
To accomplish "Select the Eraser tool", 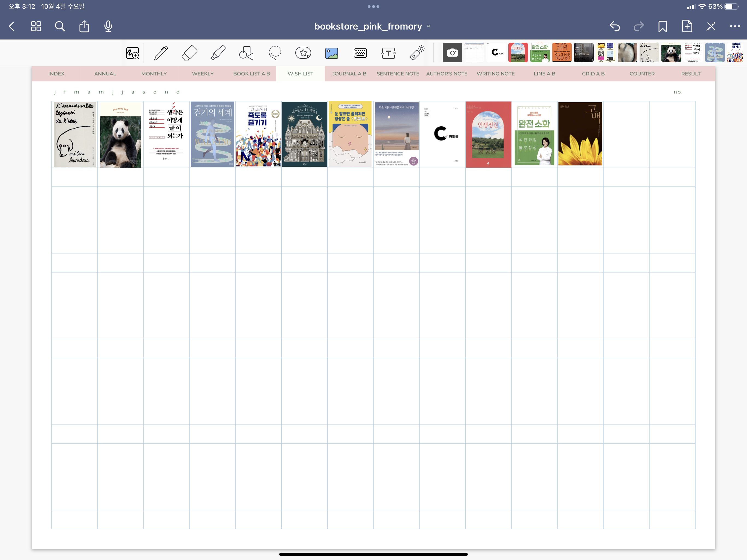I will tap(189, 53).
